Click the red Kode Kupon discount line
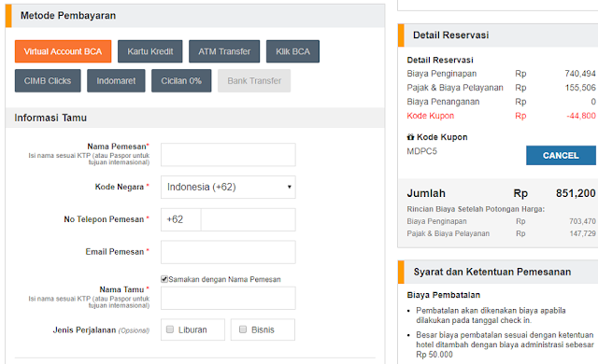This screenshot has height=364, width=598. pos(501,116)
